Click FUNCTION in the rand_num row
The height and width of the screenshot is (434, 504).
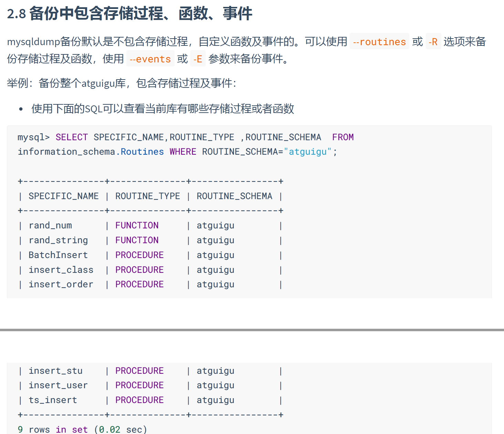[137, 226]
